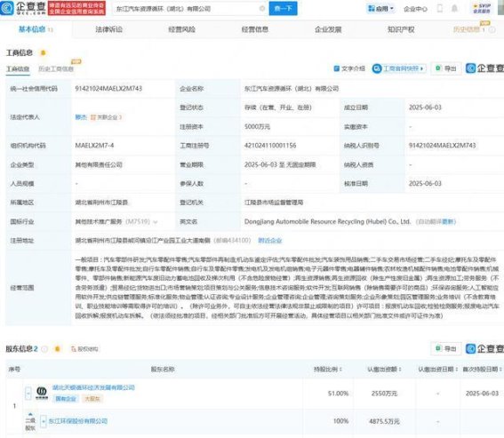
Task: Expand the 国标行业 industry classification chevron
Action: [x=156, y=222]
